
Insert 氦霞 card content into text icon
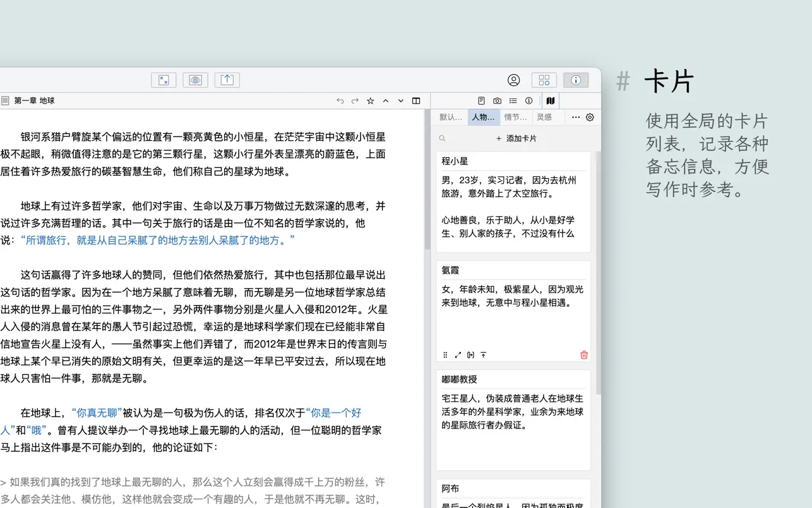pyautogui.click(x=470, y=355)
